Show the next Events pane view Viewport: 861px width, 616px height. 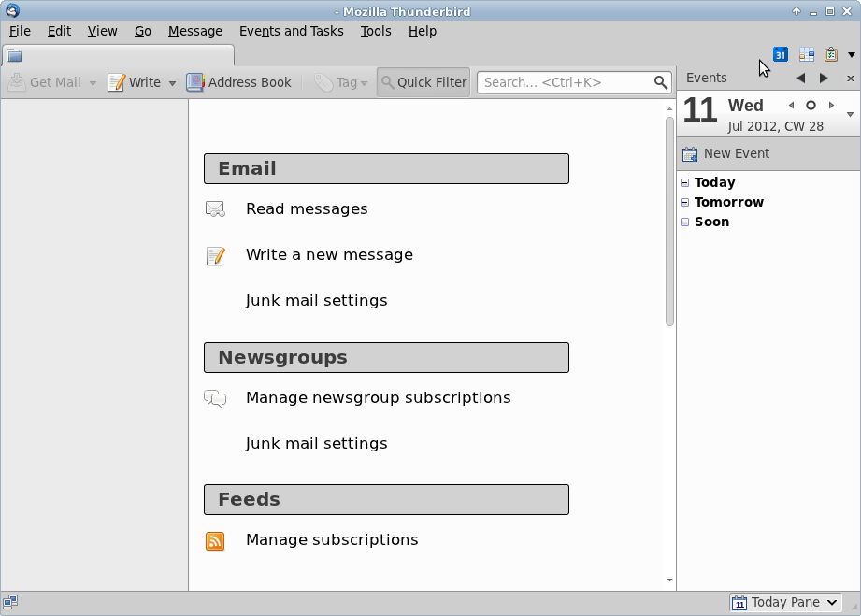(823, 79)
